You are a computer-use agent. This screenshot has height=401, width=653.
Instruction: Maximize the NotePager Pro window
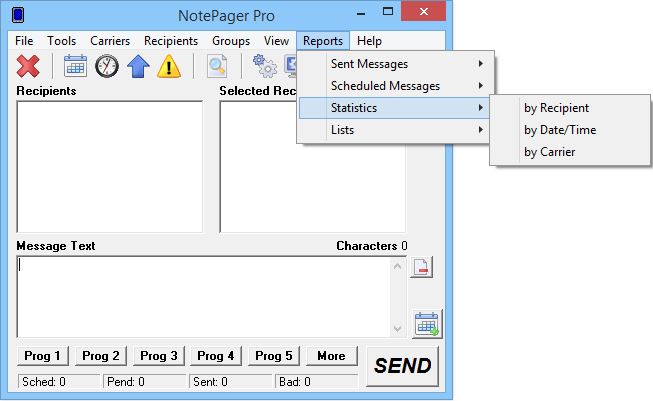[x=388, y=12]
